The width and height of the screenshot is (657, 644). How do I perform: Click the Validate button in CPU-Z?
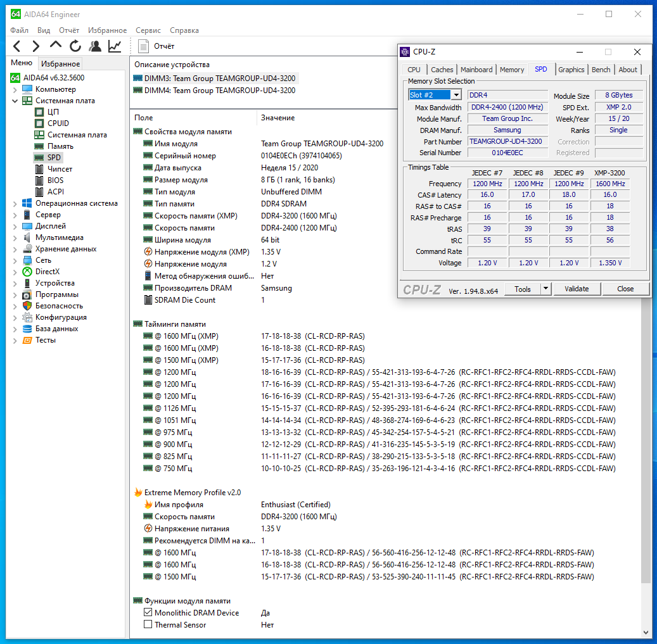[577, 289]
